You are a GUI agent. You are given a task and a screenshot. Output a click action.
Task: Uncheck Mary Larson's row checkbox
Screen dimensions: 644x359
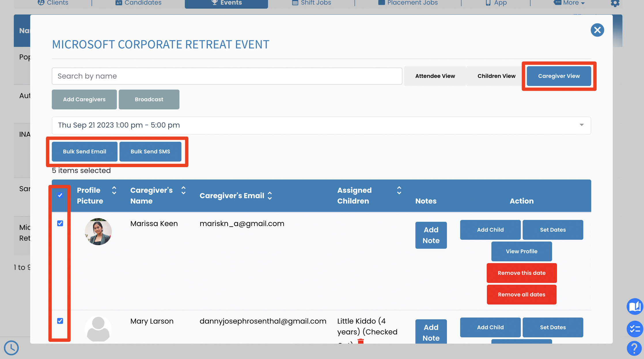60,321
